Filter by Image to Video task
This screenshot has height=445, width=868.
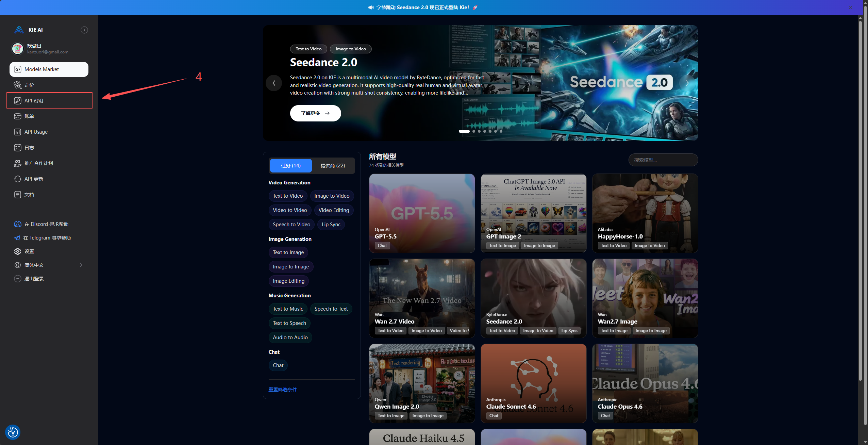coord(332,196)
